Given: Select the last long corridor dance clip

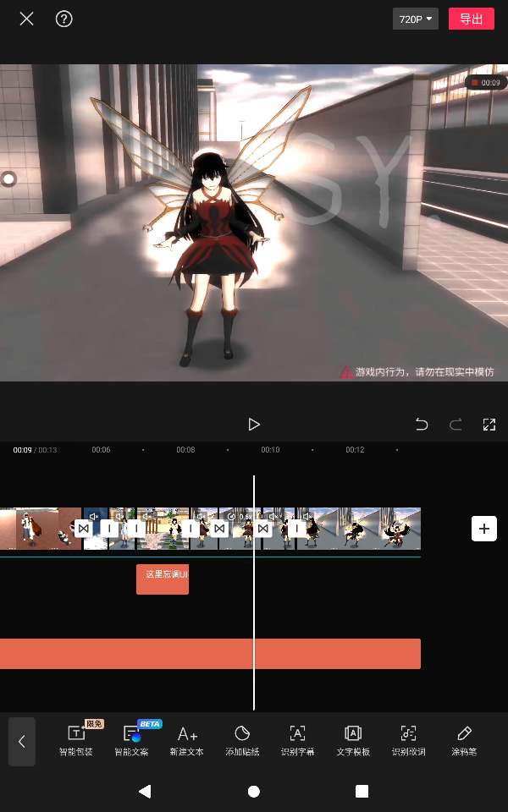Looking at the screenshot, I should 359,529.
